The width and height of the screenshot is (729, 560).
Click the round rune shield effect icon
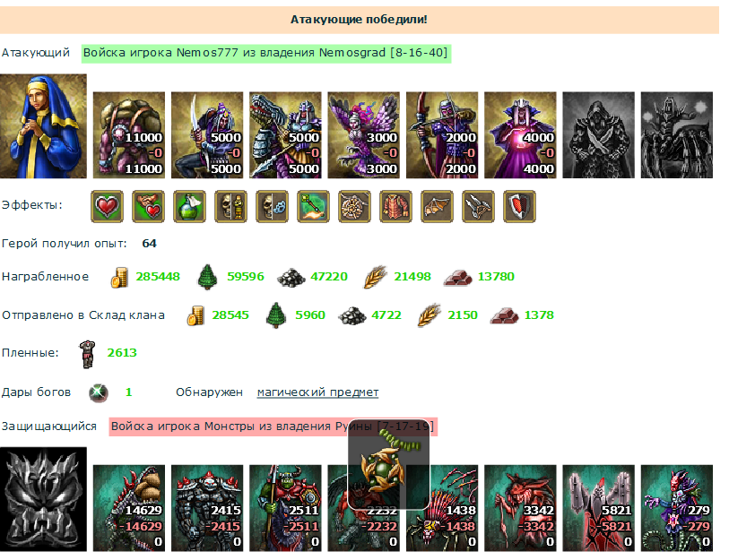click(354, 206)
